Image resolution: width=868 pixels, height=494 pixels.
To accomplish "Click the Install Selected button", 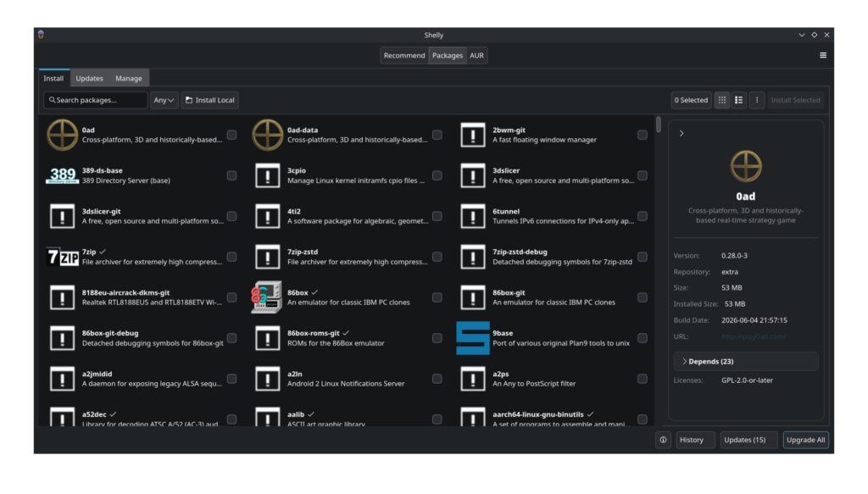I will pos(795,100).
